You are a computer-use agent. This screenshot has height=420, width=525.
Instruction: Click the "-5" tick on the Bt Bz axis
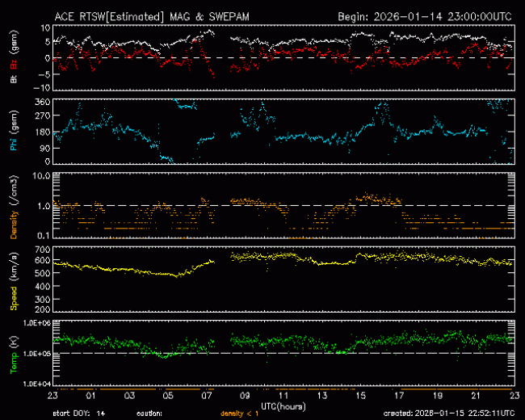44,73
